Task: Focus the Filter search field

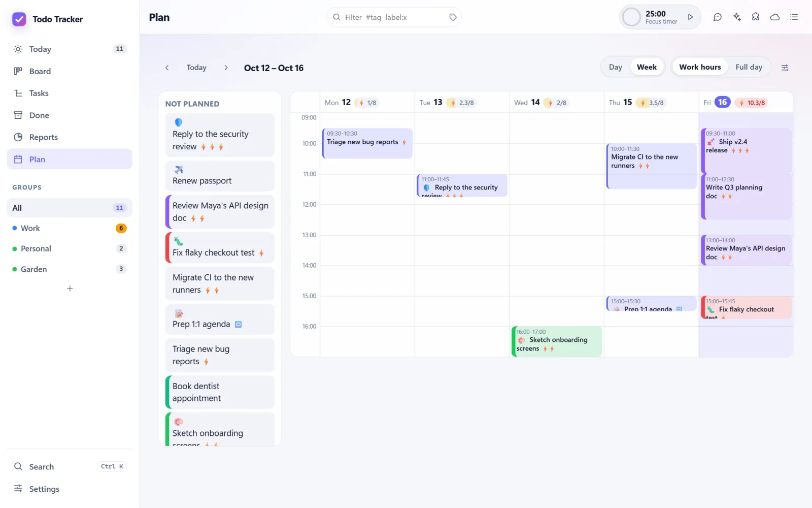Action: (393, 17)
